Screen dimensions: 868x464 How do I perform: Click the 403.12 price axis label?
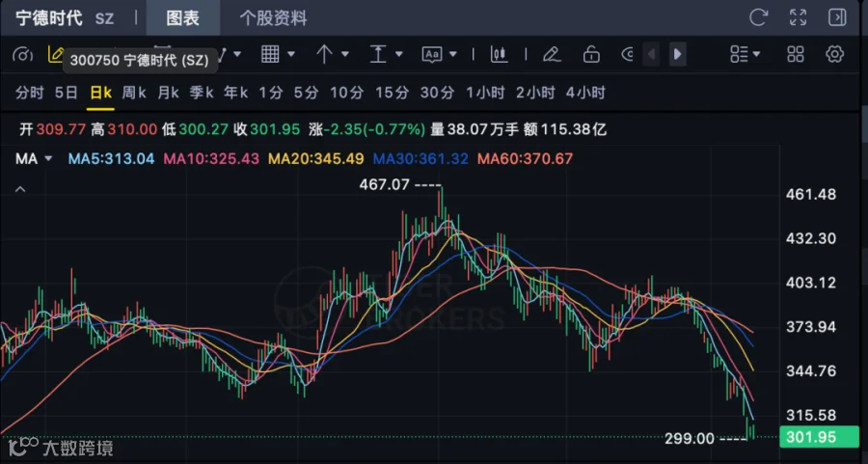click(811, 283)
